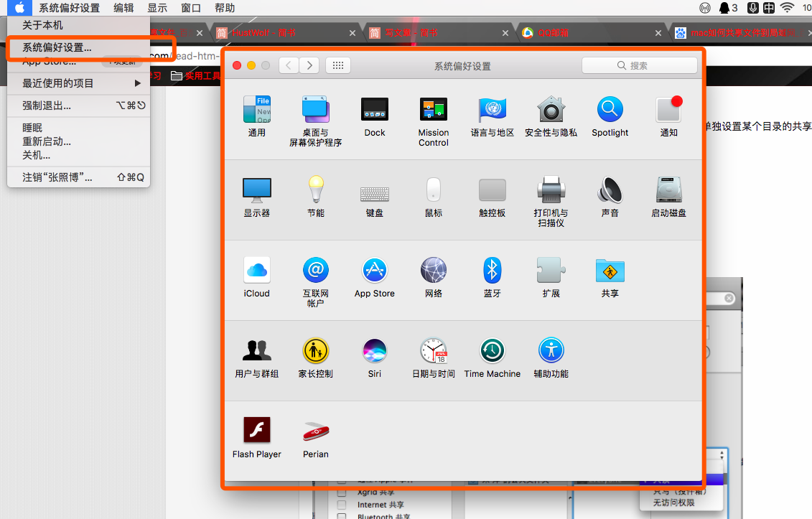Open 声音 sound preferences
This screenshot has width=812, height=519.
point(610,197)
